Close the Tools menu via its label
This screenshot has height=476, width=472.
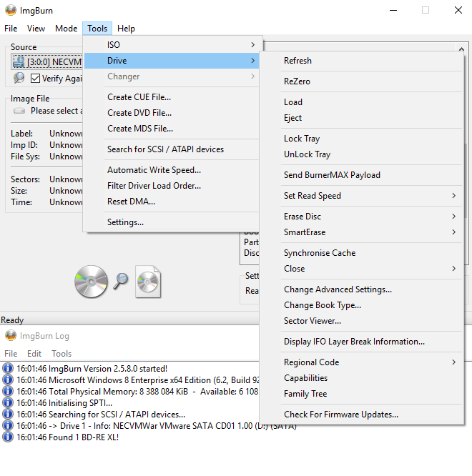pyautogui.click(x=97, y=29)
